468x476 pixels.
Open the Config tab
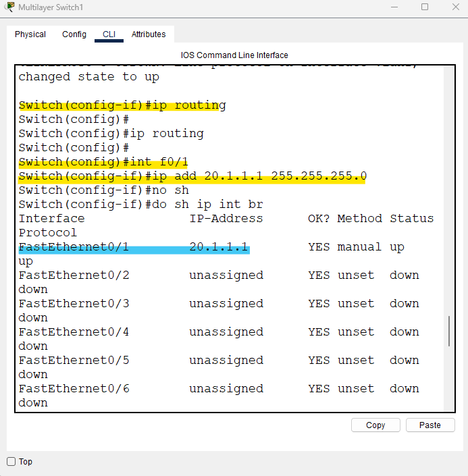coord(74,34)
